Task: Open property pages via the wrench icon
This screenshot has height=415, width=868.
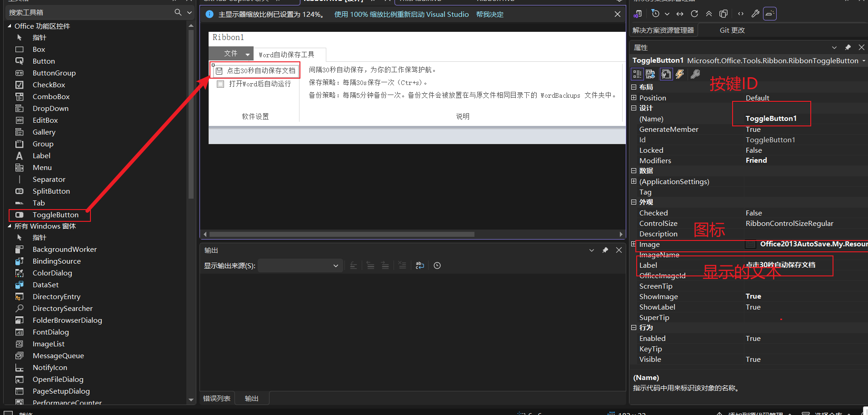Action: (x=695, y=74)
